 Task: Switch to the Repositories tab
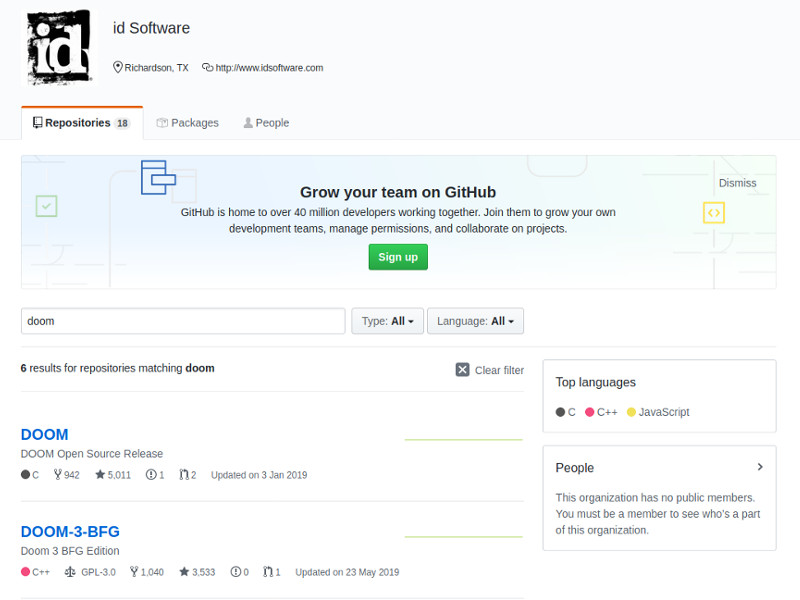(82, 123)
